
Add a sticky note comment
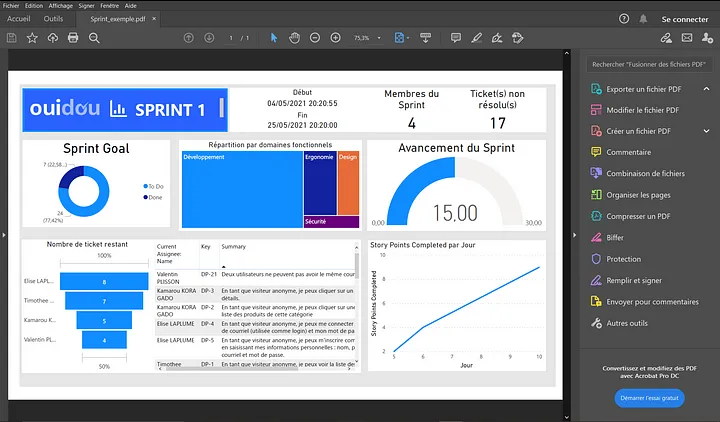[456, 38]
